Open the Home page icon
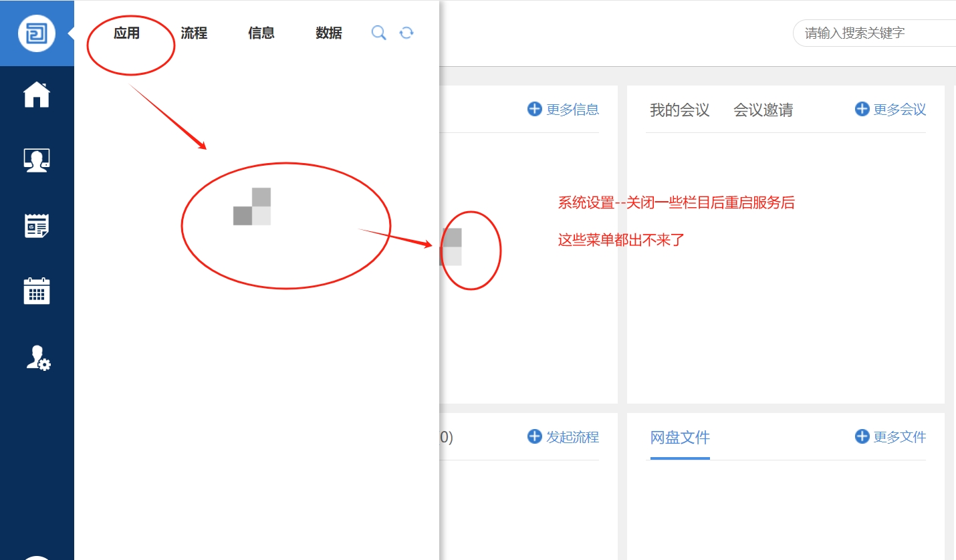 click(x=37, y=94)
